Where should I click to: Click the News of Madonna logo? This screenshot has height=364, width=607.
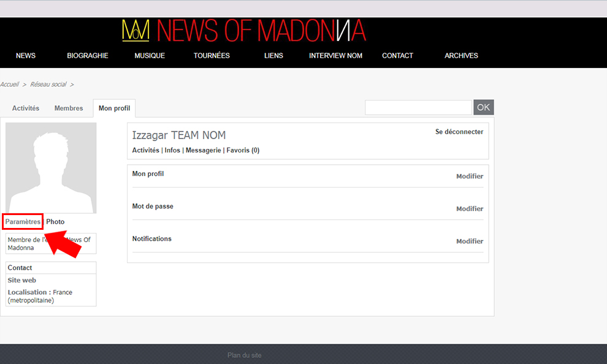243,31
